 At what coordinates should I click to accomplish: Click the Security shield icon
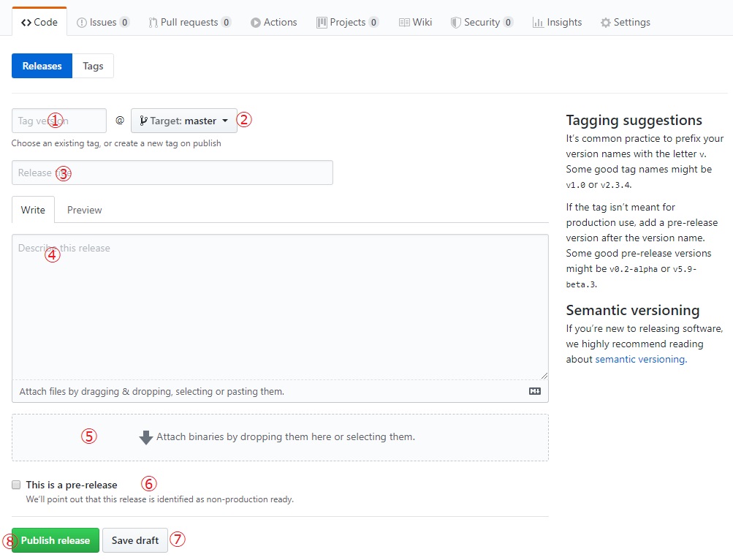pyautogui.click(x=455, y=23)
